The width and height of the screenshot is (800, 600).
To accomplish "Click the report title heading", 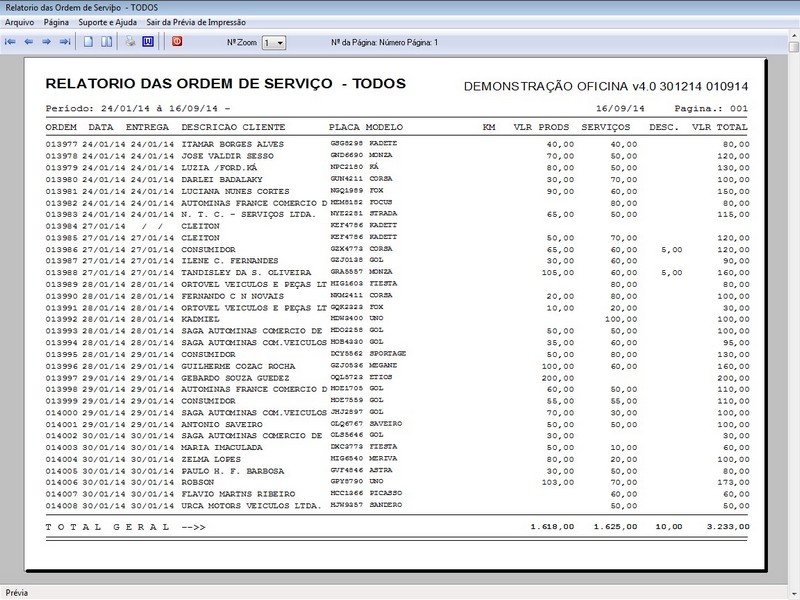I will tap(226, 84).
